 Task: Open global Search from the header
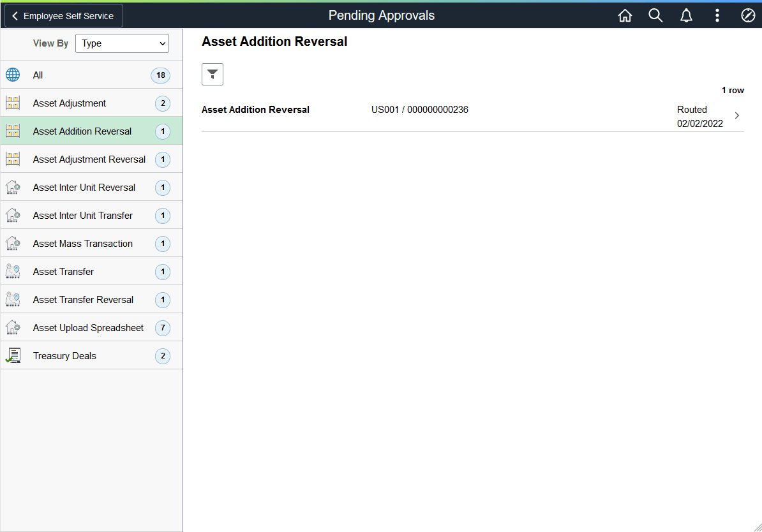coord(655,15)
